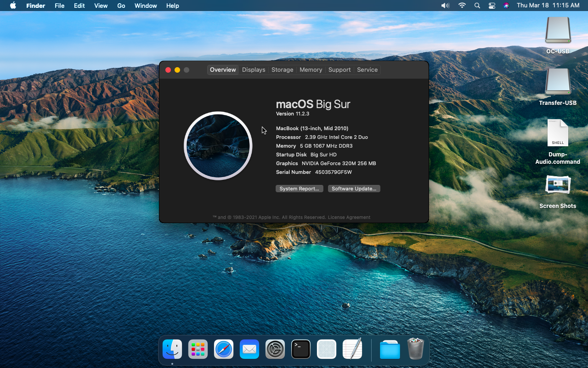Select the OC-USB drive on desktop

(558, 30)
